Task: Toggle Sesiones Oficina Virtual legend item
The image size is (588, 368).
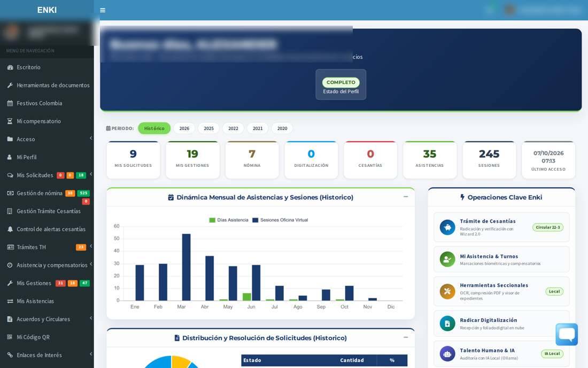Action: [x=280, y=220]
